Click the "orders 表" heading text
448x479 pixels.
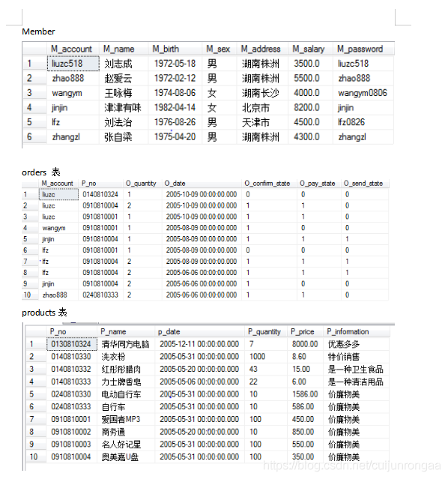click(41, 172)
